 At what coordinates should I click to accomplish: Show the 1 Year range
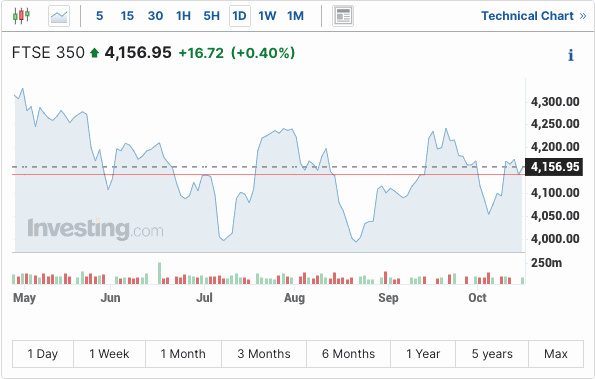tap(423, 354)
